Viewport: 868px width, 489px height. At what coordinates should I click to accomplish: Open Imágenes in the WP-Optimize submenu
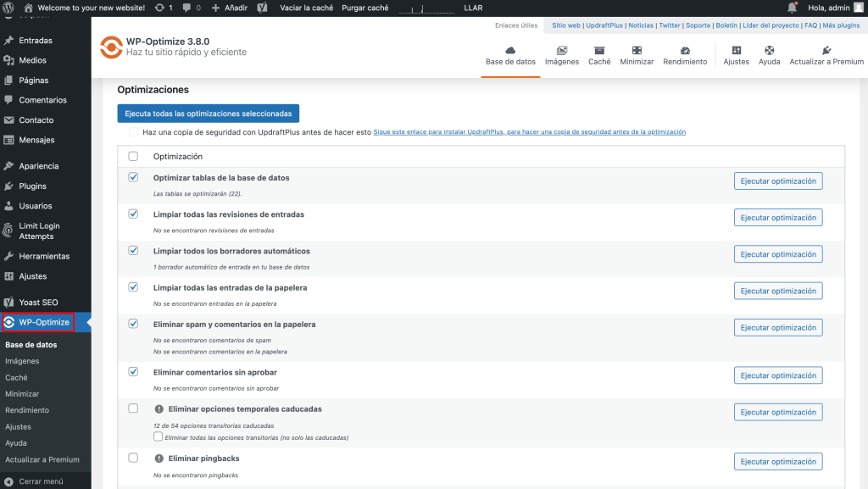[22, 361]
